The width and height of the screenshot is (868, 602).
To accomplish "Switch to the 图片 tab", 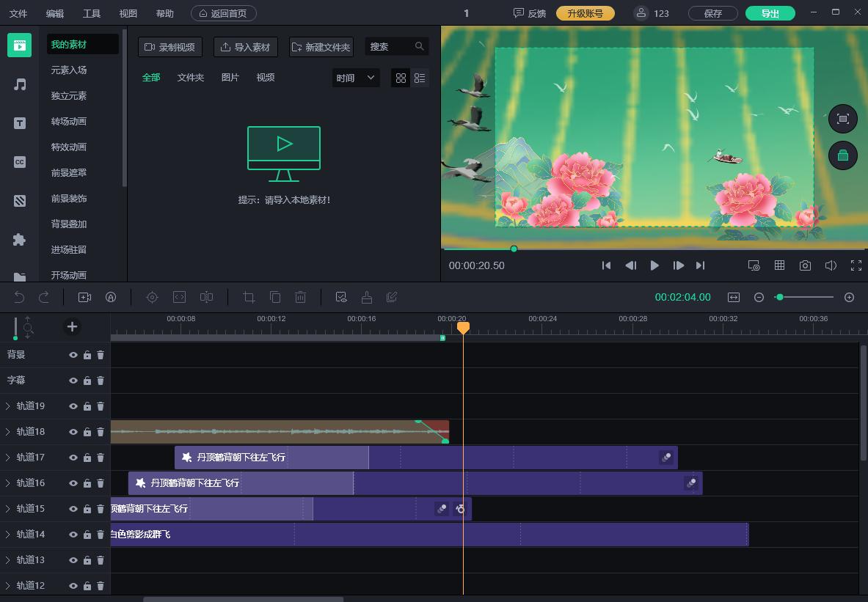I will pyautogui.click(x=230, y=77).
